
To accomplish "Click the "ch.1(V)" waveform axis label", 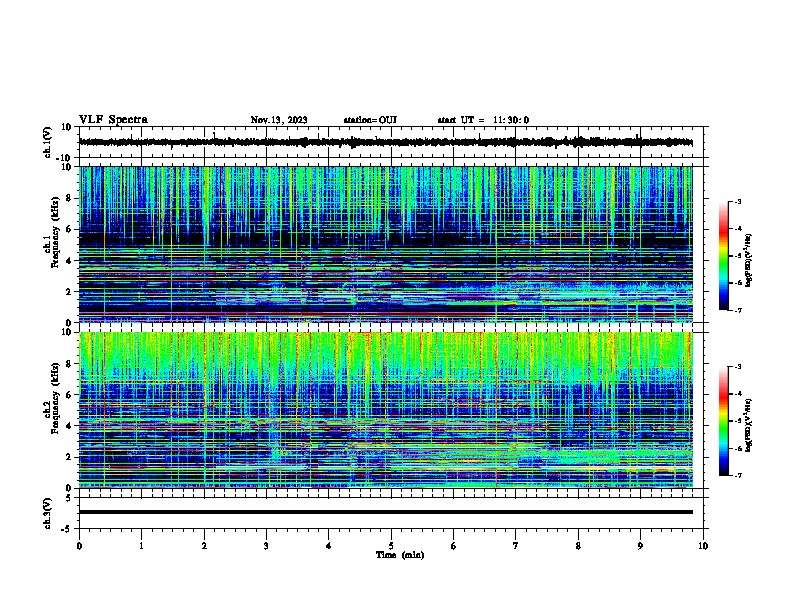I will [x=48, y=142].
